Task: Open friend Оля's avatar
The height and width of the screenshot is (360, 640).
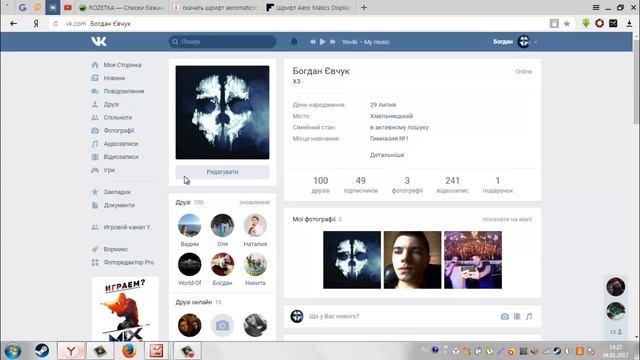Action: point(222,225)
